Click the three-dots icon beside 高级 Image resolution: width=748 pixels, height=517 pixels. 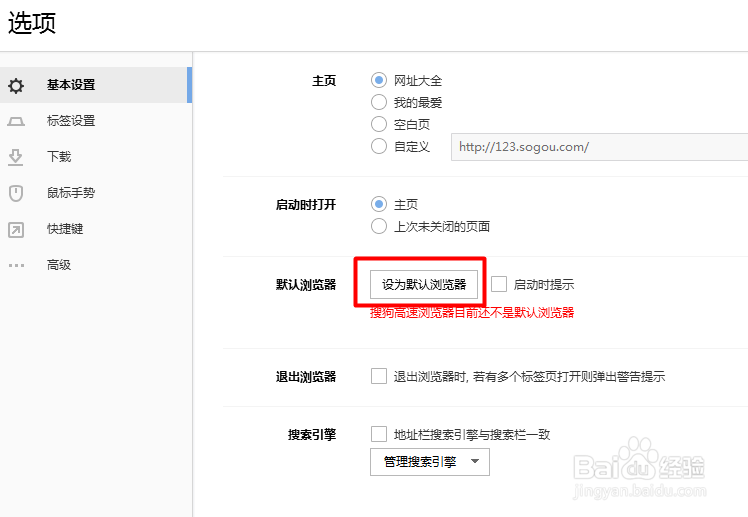16,265
